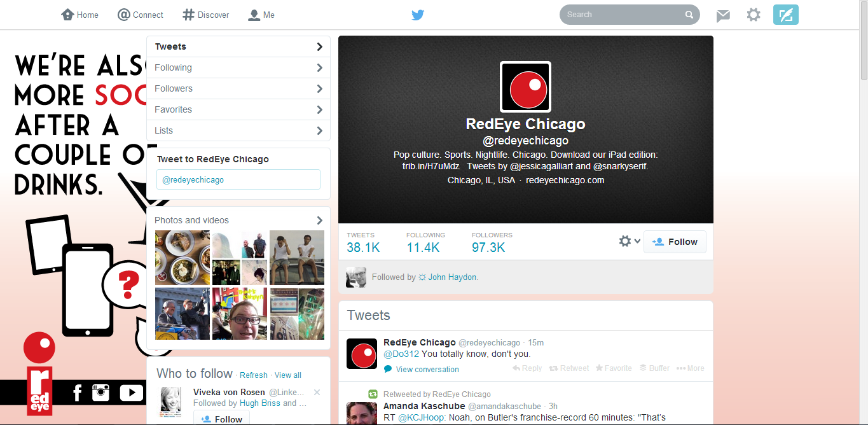Click the 97.3K Followers count
Image resolution: width=868 pixels, height=425 pixels.
point(488,247)
